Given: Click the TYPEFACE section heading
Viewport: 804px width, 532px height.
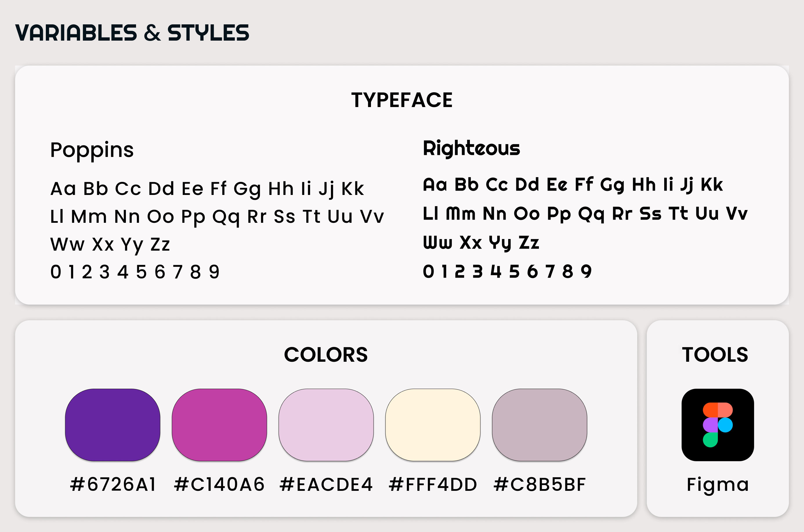Looking at the screenshot, I should tap(402, 100).
